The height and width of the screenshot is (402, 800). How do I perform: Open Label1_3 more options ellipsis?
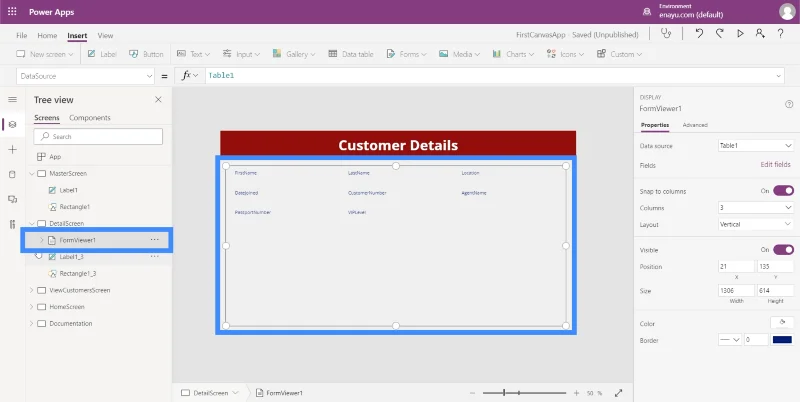155,257
